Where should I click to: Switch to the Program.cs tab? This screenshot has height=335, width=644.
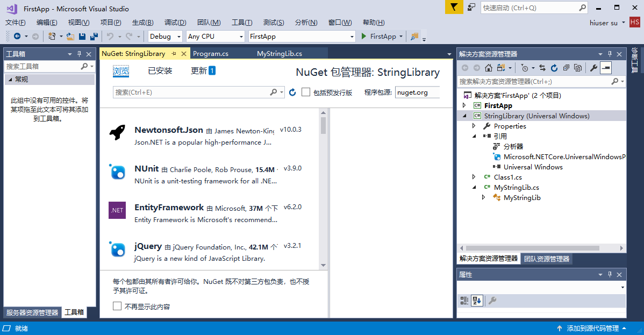(x=211, y=54)
